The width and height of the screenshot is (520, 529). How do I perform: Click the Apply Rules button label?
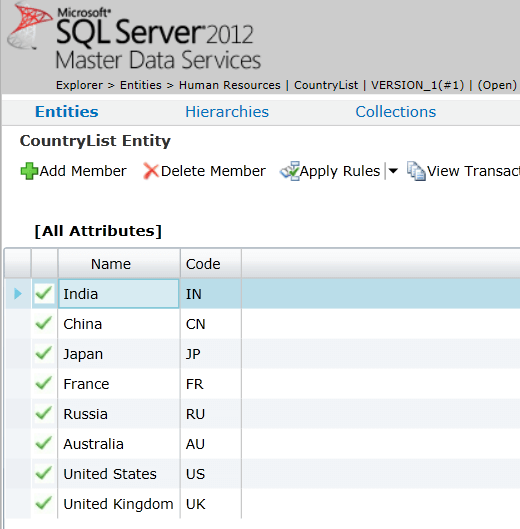pyautogui.click(x=340, y=171)
